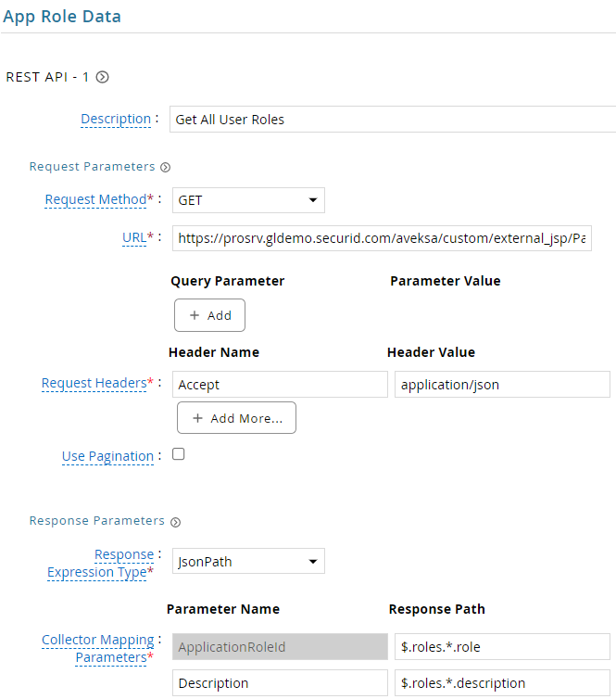Viewport: 616px width, 699px height.
Task: Click the Description field containing Get All User Roles
Action: click(x=393, y=120)
